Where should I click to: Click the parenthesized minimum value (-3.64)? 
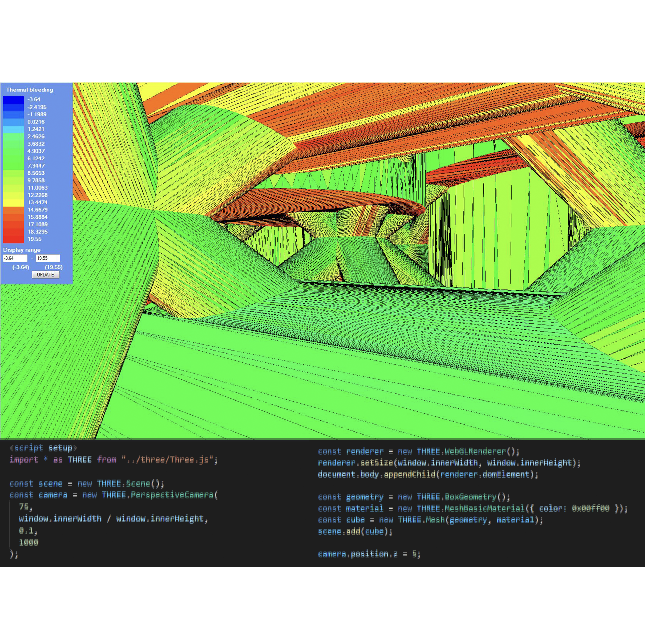[21, 267]
